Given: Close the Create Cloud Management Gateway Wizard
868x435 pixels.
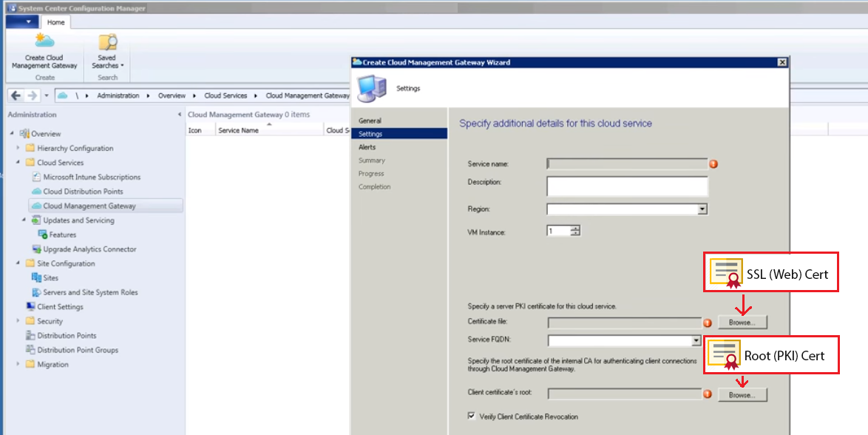Looking at the screenshot, I should pyautogui.click(x=782, y=62).
